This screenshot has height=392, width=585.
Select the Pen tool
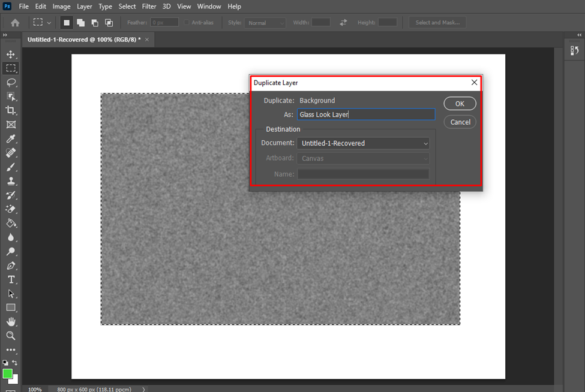click(x=11, y=266)
